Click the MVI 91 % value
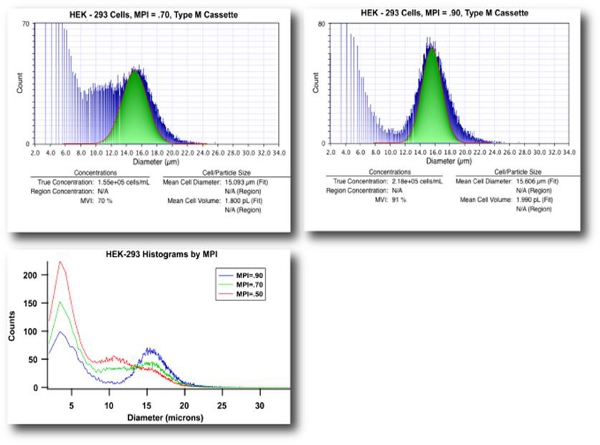Viewport: 600px width, 445px height. tap(399, 200)
